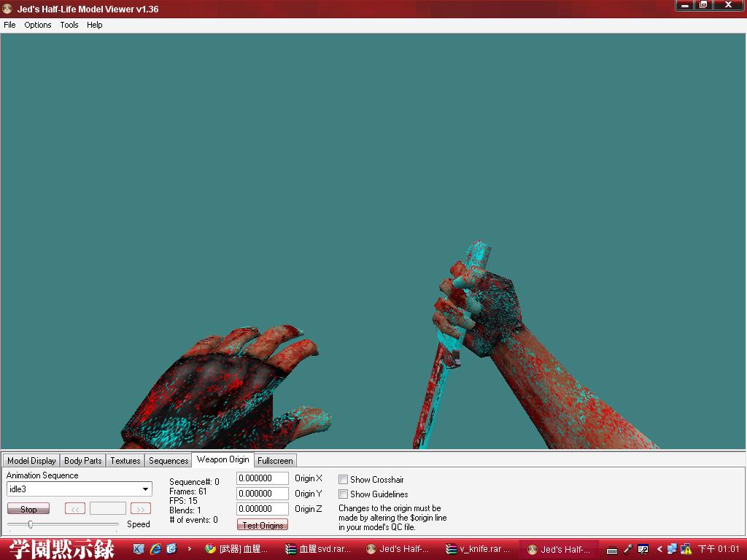Adjust the animation Speed slider
Viewport: 747px width, 560px height.
tap(31, 524)
